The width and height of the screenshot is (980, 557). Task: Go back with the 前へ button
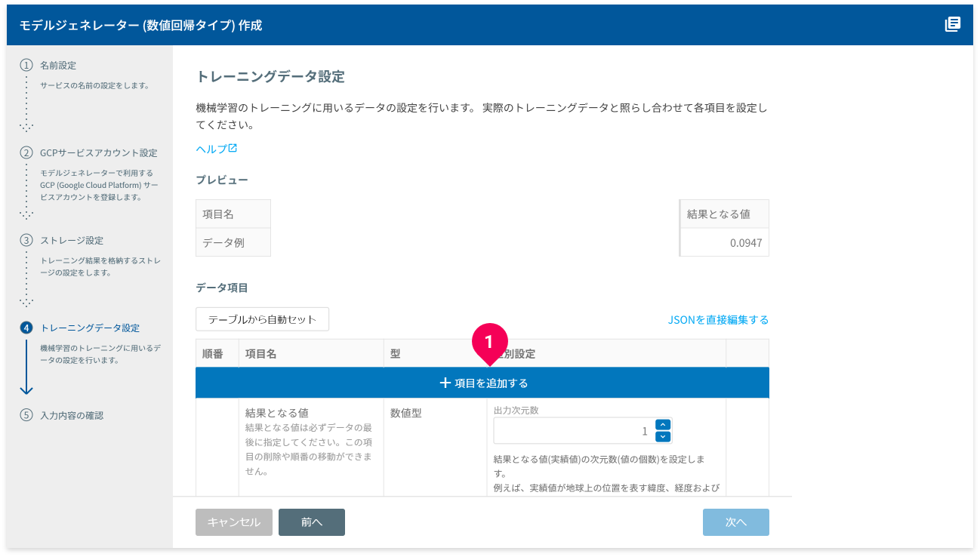312,522
